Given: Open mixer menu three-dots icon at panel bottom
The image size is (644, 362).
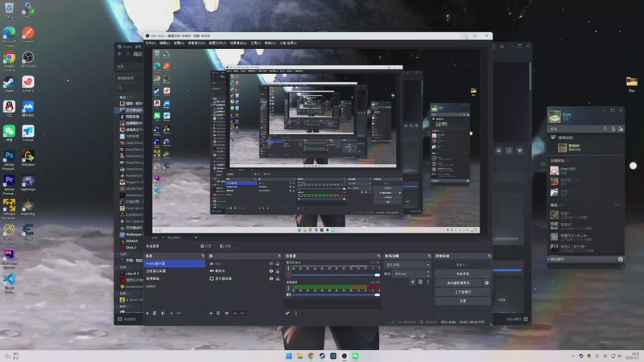Looking at the screenshot, I should pyautogui.click(x=295, y=313).
